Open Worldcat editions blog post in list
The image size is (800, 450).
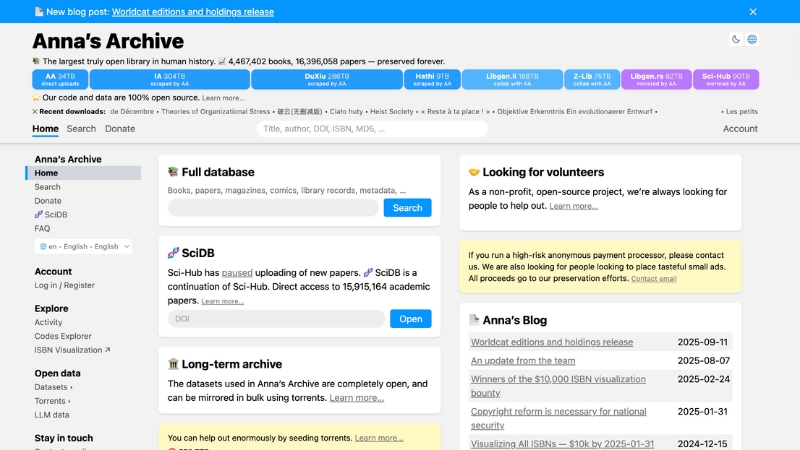pos(552,342)
